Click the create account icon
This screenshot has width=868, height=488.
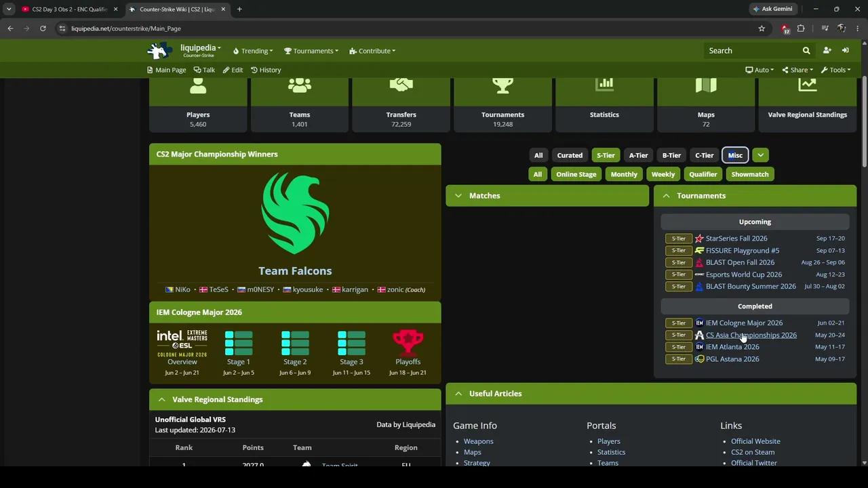[x=827, y=51]
